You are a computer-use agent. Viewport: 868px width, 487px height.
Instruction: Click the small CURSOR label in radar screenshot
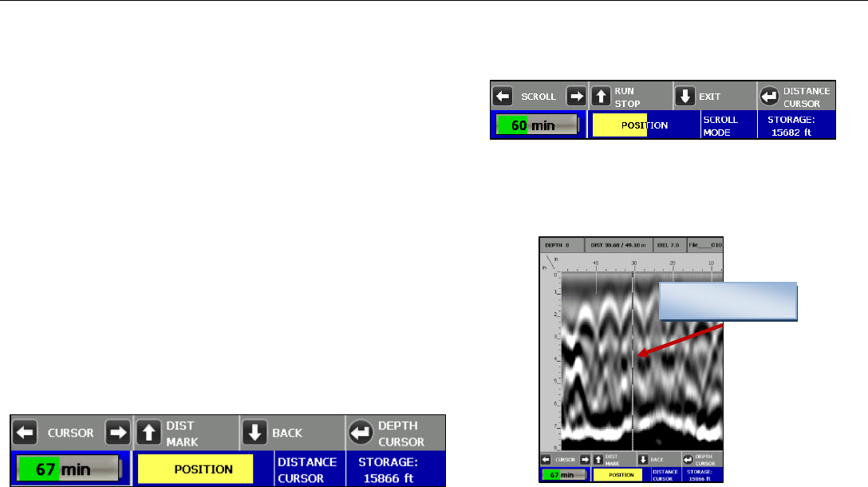tap(565, 459)
